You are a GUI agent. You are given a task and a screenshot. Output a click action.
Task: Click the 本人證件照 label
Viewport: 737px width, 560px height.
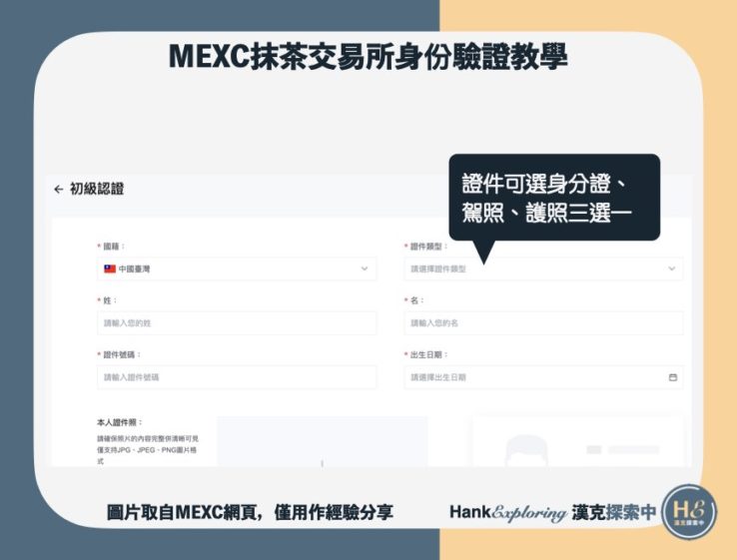pos(120,422)
